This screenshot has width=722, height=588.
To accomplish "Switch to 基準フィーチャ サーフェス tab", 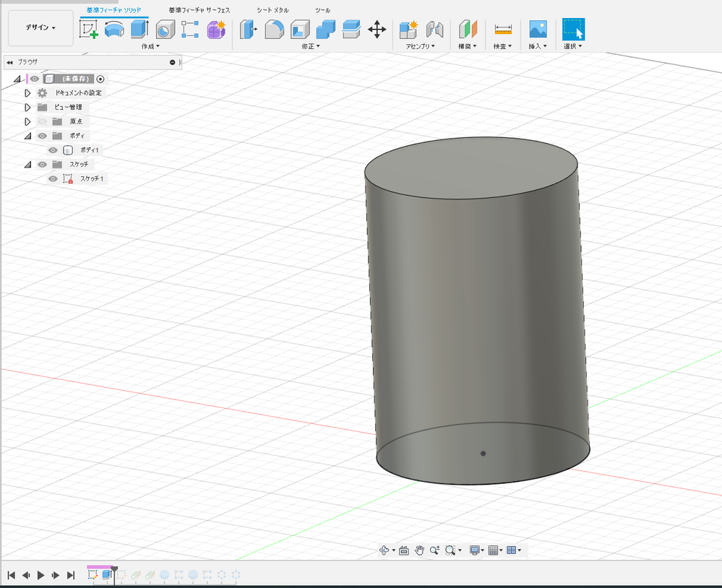I will click(x=199, y=10).
